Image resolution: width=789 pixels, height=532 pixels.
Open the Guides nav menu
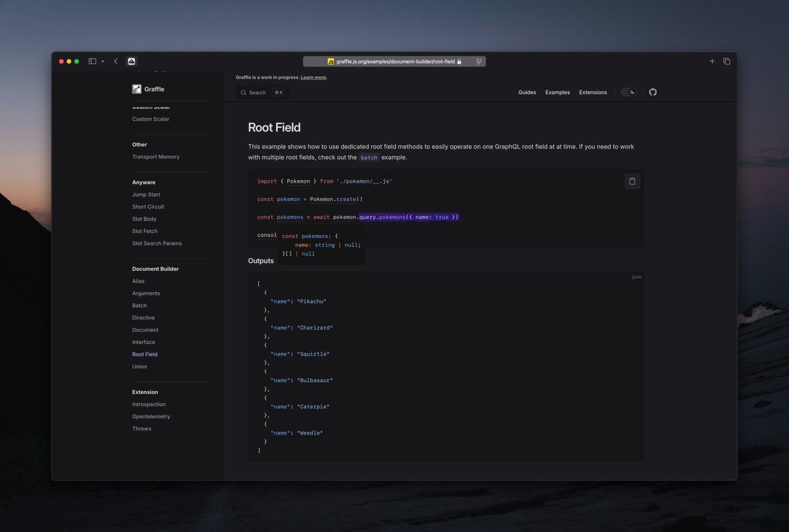click(527, 92)
